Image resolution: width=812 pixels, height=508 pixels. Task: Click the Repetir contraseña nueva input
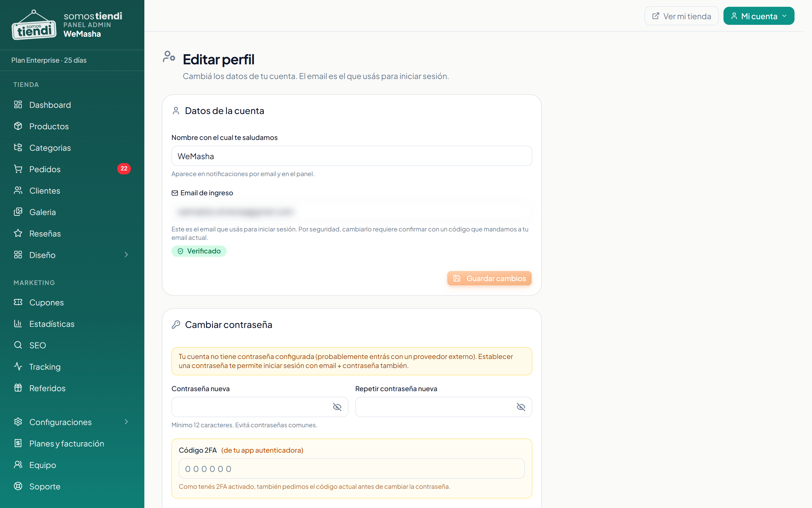443,407
